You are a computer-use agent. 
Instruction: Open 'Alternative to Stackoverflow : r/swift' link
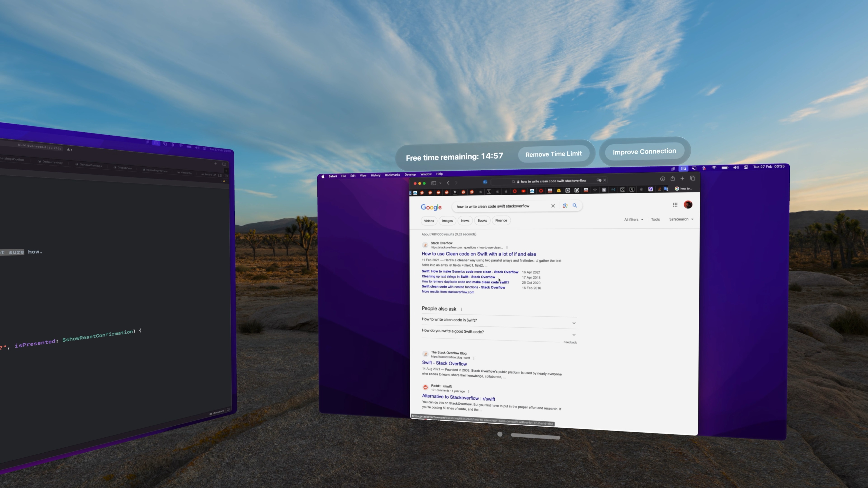point(458,398)
